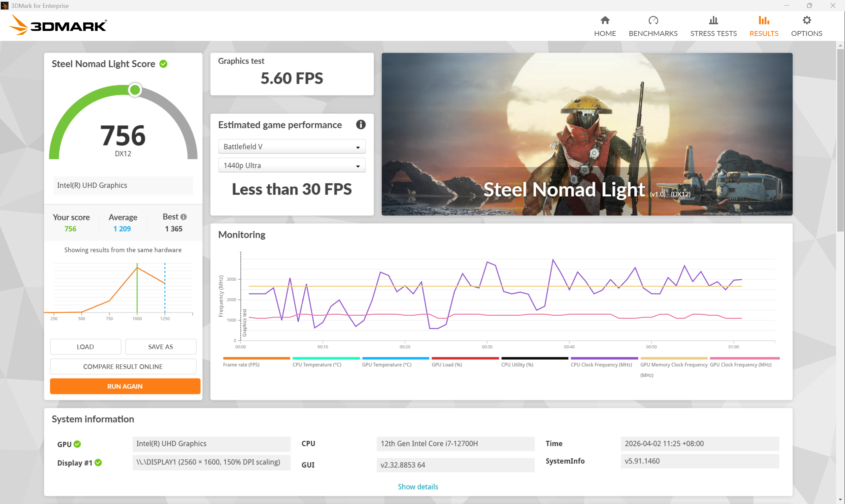Open the Options gear icon
Viewport: 845px width, 504px height.
coord(806,20)
